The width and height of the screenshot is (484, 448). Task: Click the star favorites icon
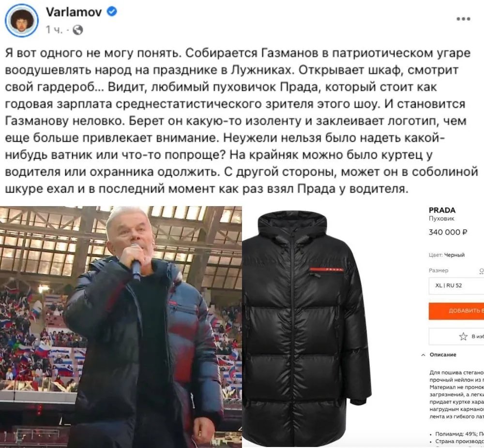tap(463, 336)
